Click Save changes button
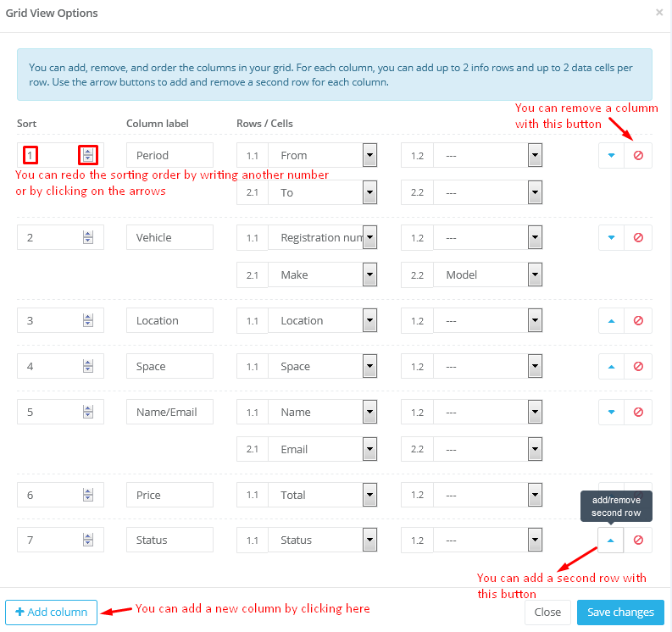This screenshot has width=672, height=632. point(620,613)
